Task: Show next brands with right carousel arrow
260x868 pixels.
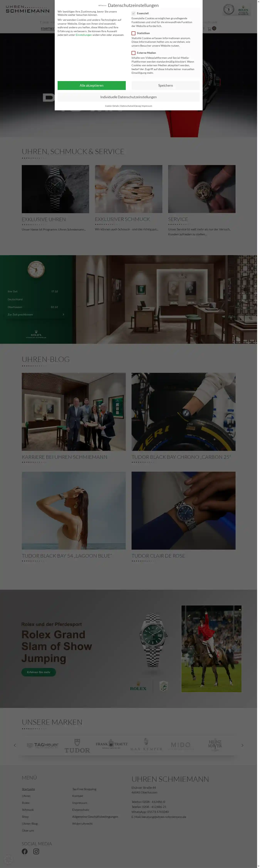Action: click(x=242, y=745)
